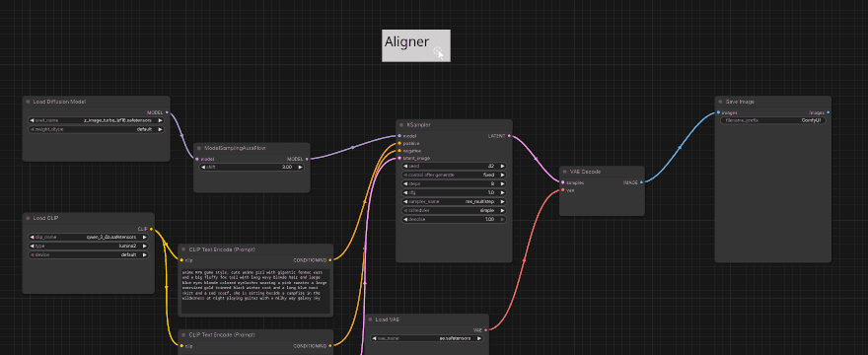Viewport: 868px width, 355px height.
Task: Open the type dropdown showing lumina2
Action: coord(88,246)
